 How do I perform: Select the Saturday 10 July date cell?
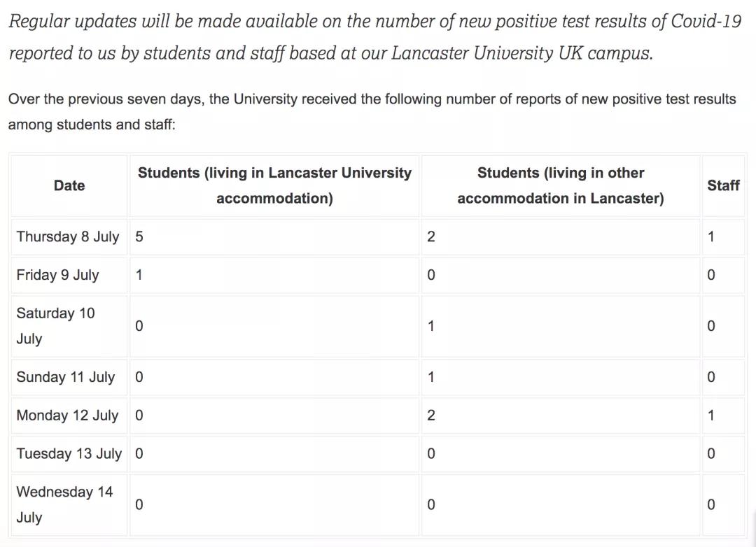55,326
